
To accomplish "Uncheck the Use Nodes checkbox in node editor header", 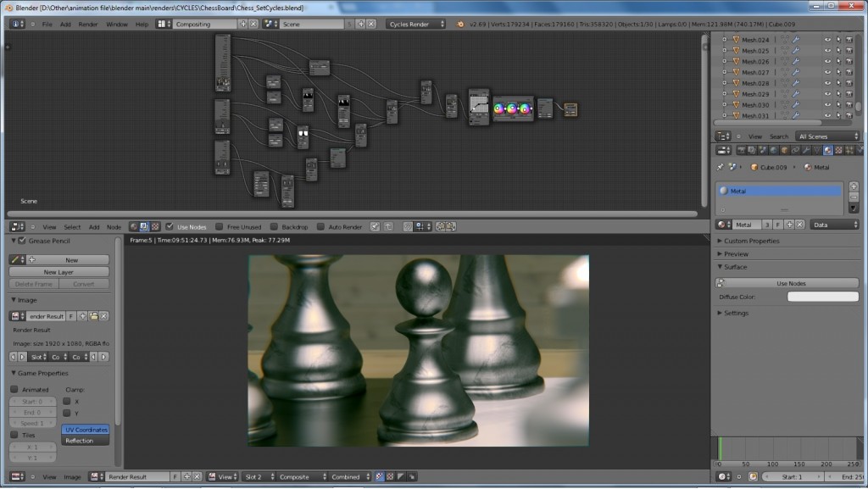I will [170, 226].
